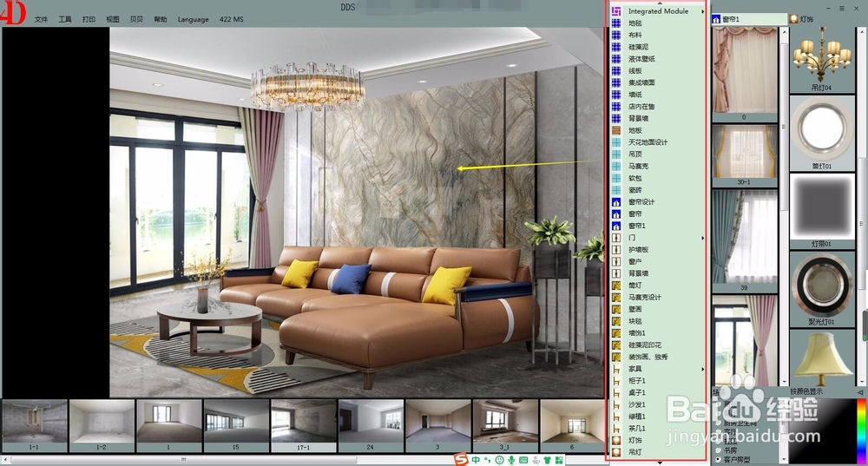Click the microphone voice input icon
This screenshot has width=868, height=466.
511,460
